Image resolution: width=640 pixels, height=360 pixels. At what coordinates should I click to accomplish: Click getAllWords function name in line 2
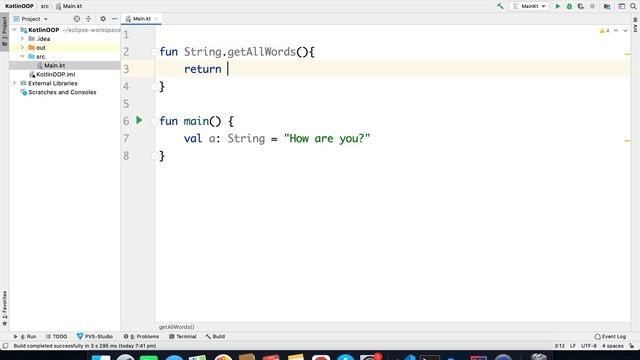point(261,52)
